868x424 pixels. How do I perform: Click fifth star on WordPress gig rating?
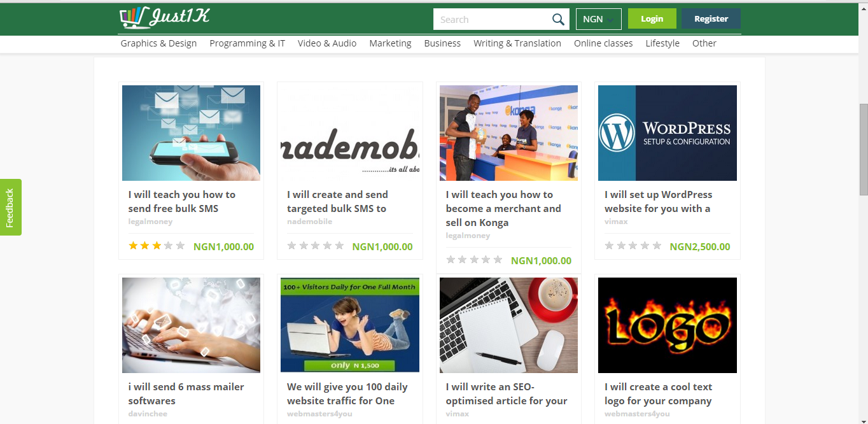coord(657,246)
